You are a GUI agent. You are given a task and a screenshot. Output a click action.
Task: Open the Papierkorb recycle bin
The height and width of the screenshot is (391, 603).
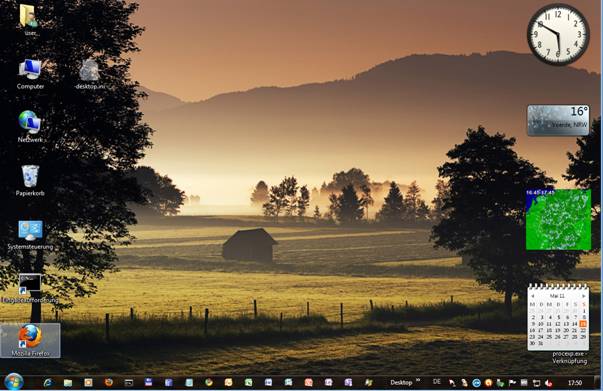pyautogui.click(x=30, y=181)
